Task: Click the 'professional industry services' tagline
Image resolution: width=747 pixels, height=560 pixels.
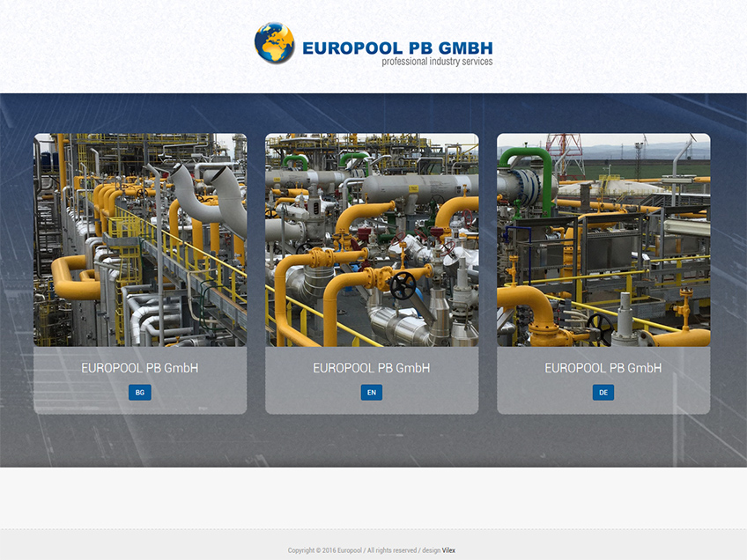Action: [437, 62]
